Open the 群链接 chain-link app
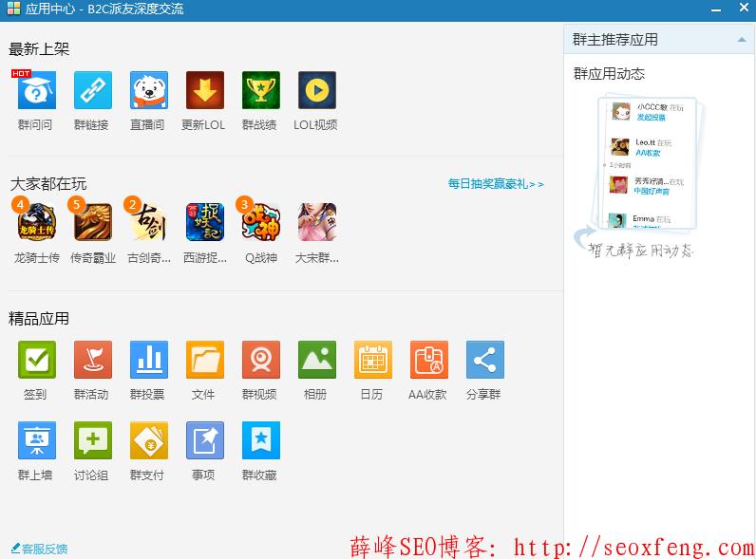The width and height of the screenshot is (756, 559). 92,90
